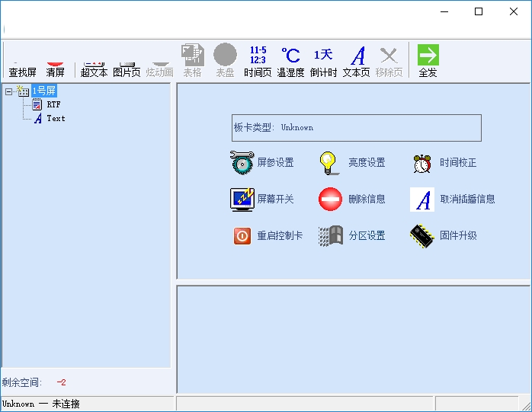Click the 剩余空间 label
Viewport: 532px width, 412px height.
tap(21, 382)
